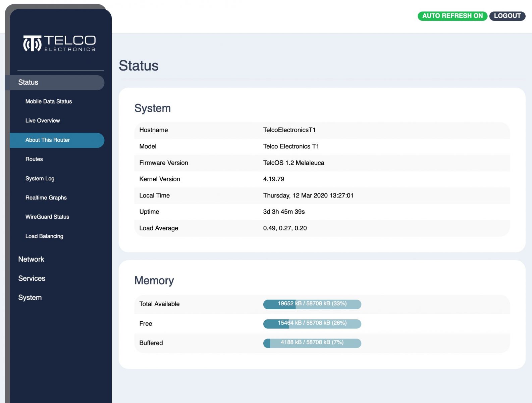532x403 pixels.
Task: Open Load Balancing status
Action: [44, 236]
